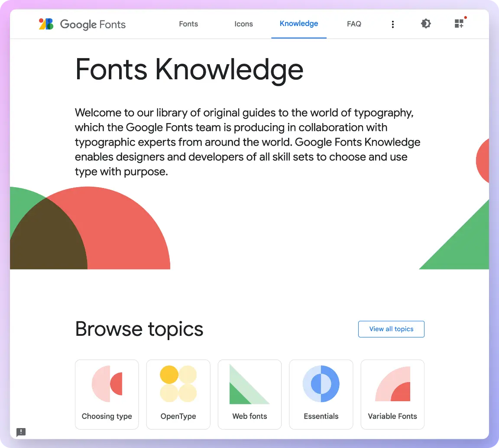Screen dimensions: 499x448
Task: Select the OpenType four-circles topic icon
Action: (x=178, y=384)
